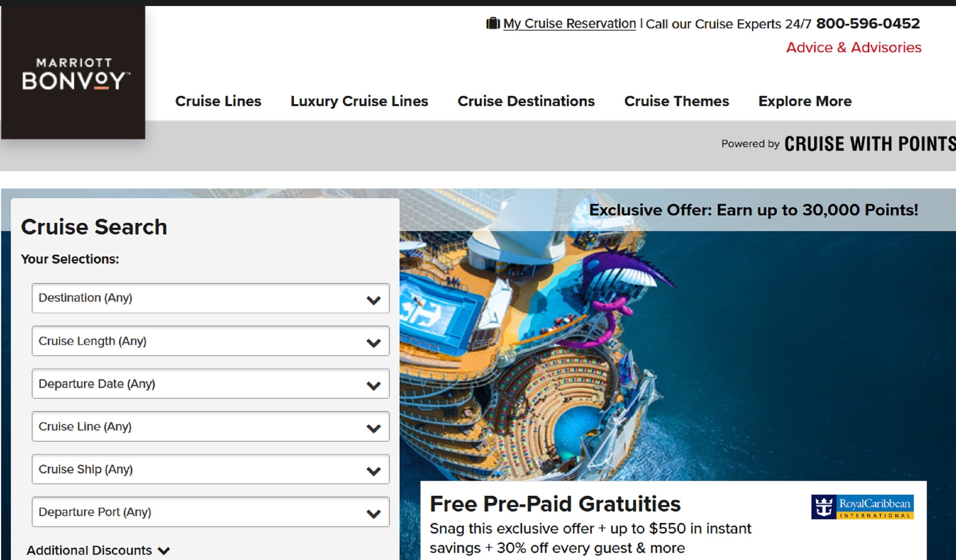
Task: Open the Cruise Themes menu
Action: click(x=677, y=101)
